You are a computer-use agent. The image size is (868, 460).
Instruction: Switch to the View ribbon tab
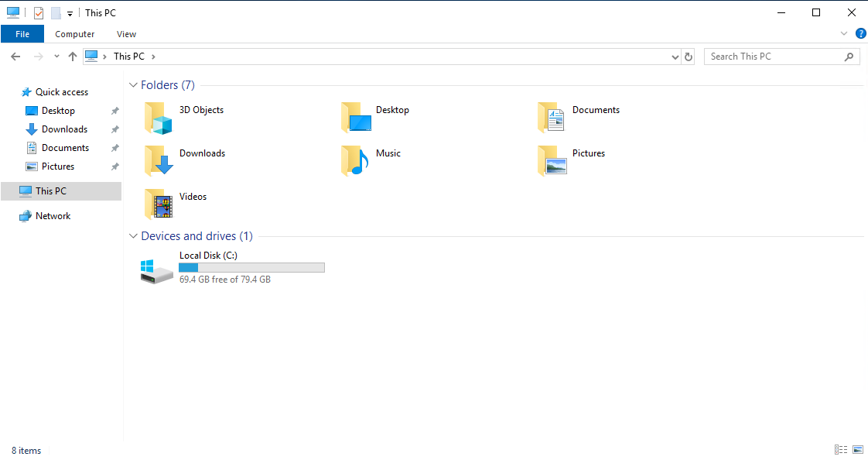coord(126,33)
